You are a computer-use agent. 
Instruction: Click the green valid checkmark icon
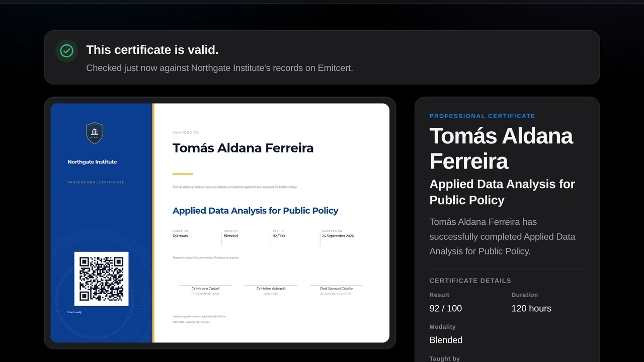(x=66, y=51)
